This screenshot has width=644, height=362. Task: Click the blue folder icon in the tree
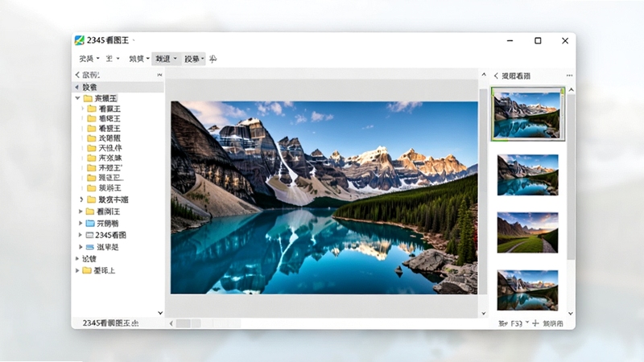tap(90, 224)
